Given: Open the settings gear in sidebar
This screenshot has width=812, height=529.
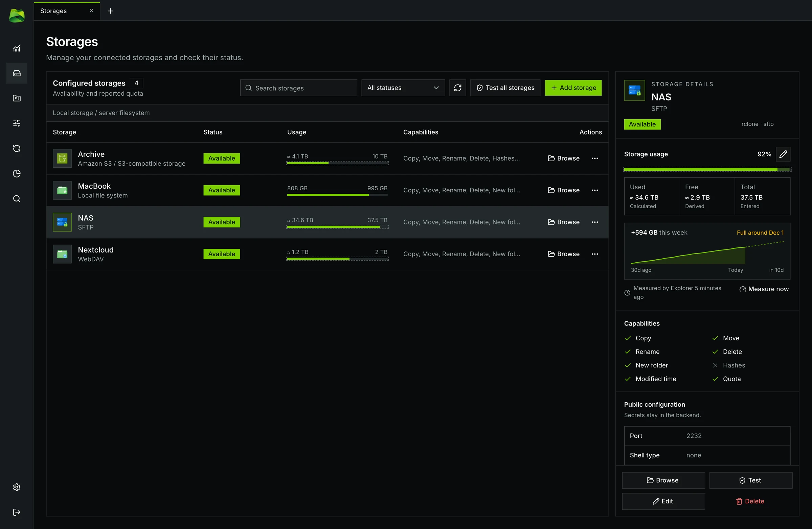Looking at the screenshot, I should pyautogui.click(x=16, y=487).
